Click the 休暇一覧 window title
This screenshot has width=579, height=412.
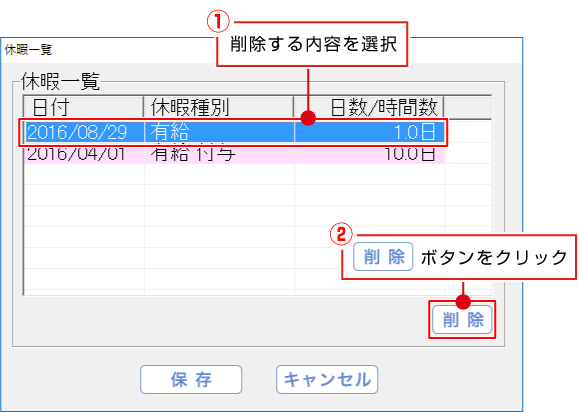pyautogui.click(x=28, y=49)
